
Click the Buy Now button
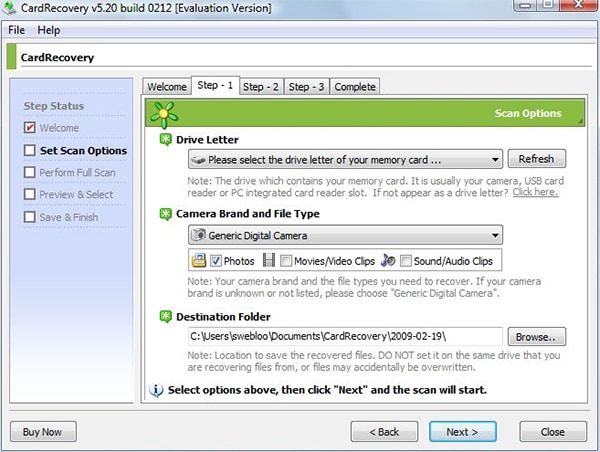pos(43,432)
